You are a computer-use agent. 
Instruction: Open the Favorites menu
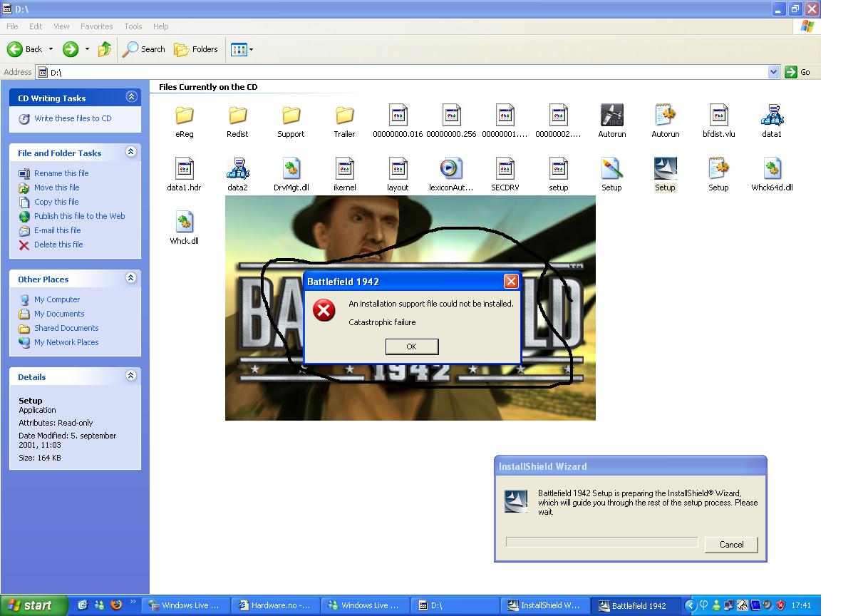point(96,26)
